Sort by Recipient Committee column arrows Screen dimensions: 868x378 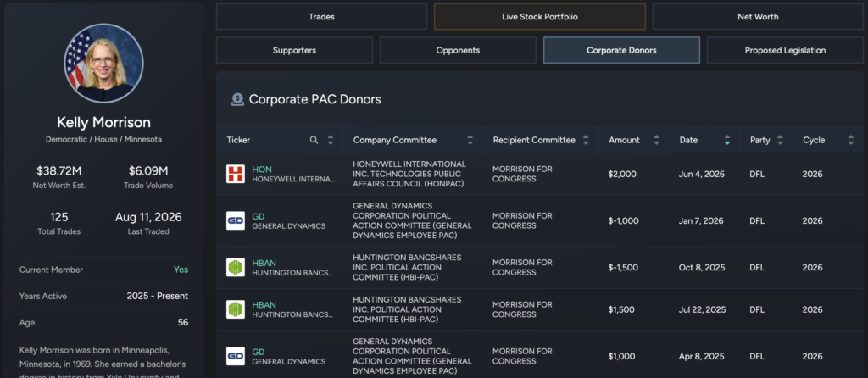point(586,140)
